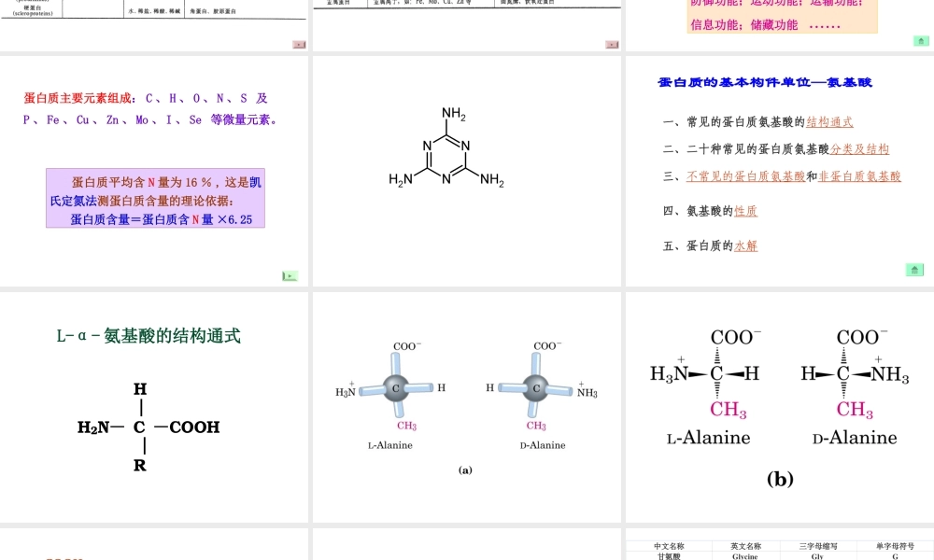Click the home navigation icon on 氨基酸 slide

click(913, 269)
